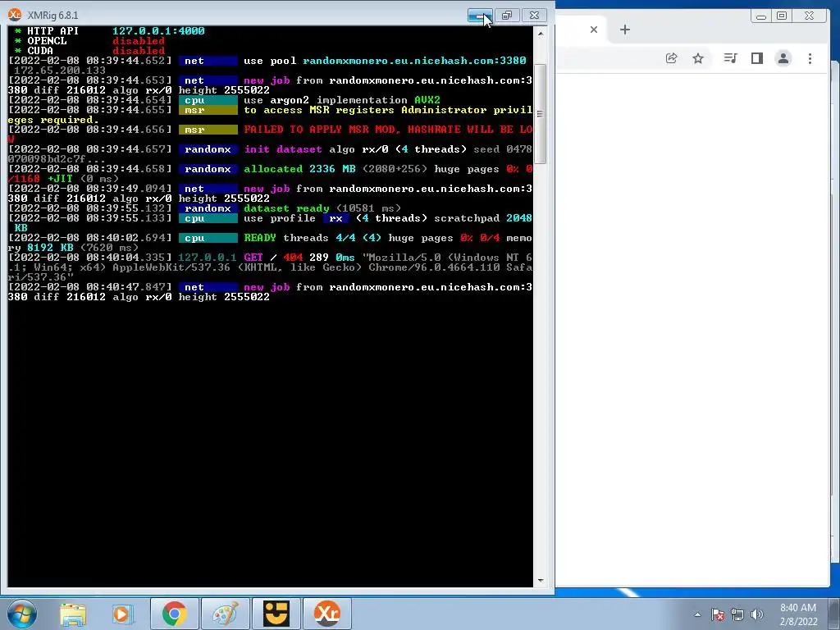Click the XMRig console scrollbar down arrow
Image resolution: width=840 pixels, height=630 pixels.
[x=540, y=580]
